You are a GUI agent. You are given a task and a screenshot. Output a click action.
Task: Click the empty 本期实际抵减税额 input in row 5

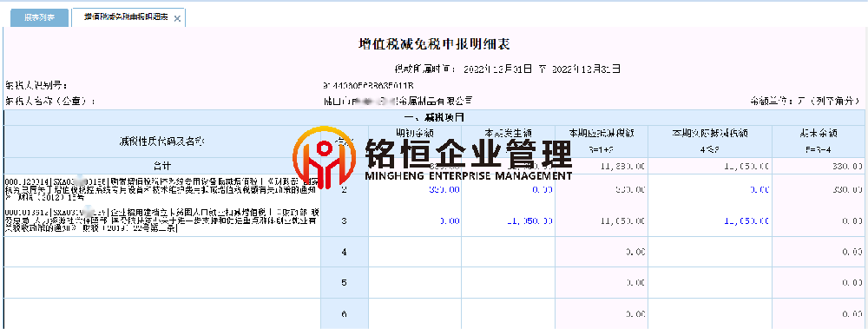pos(710,283)
